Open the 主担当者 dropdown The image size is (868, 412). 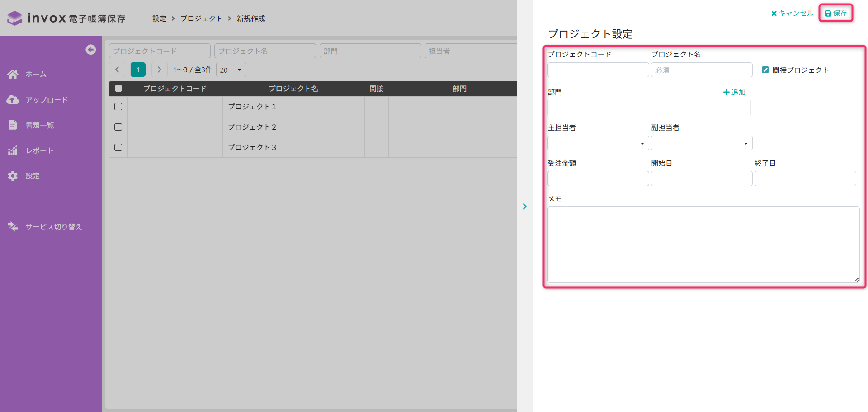[598, 143]
